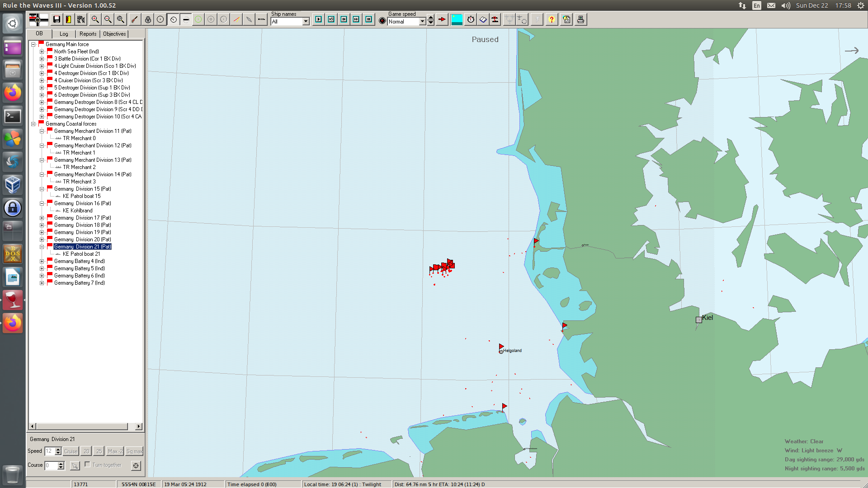Click the Sq max speed button
Viewport: 868px width, 488px height.
[134, 451]
